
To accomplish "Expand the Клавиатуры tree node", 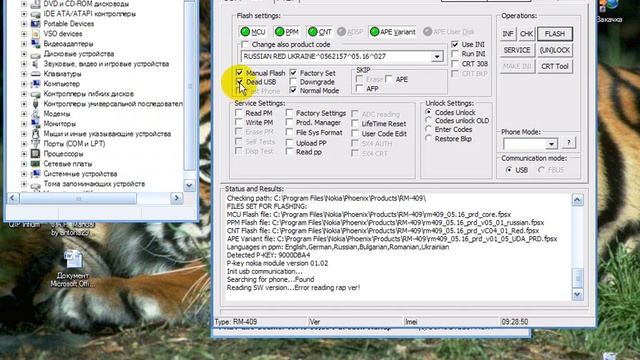I will (x=24, y=74).
